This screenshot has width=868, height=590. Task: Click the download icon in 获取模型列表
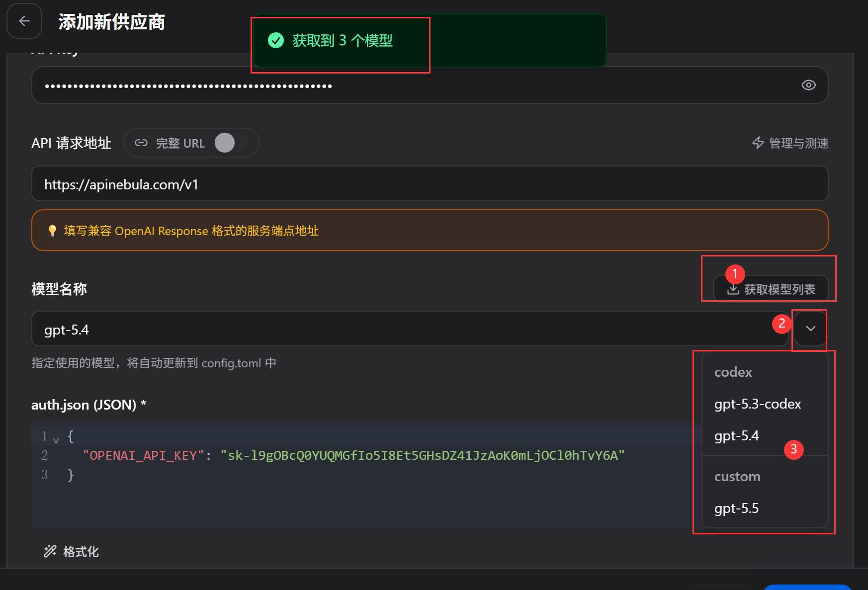point(733,289)
